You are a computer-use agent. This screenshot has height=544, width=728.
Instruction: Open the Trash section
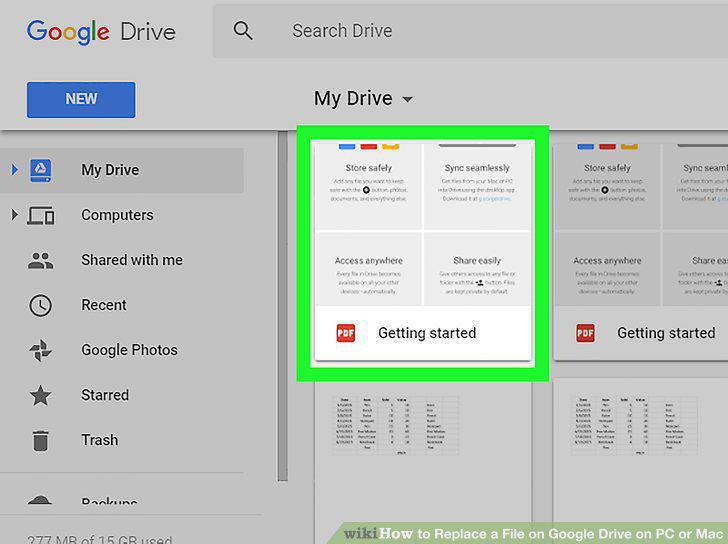(99, 440)
